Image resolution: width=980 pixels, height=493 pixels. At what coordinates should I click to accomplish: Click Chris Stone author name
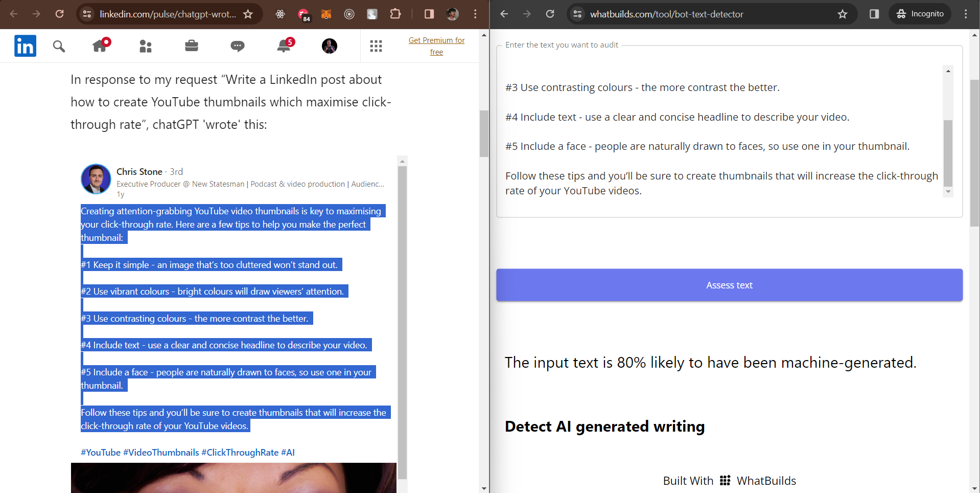pyautogui.click(x=139, y=171)
